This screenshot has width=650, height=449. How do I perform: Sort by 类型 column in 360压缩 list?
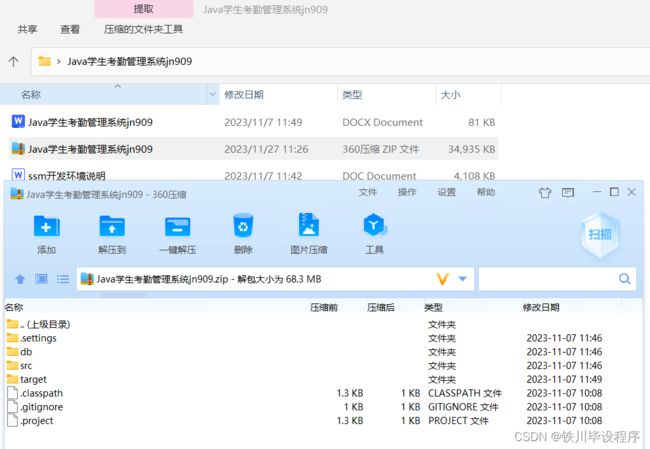pyautogui.click(x=433, y=308)
